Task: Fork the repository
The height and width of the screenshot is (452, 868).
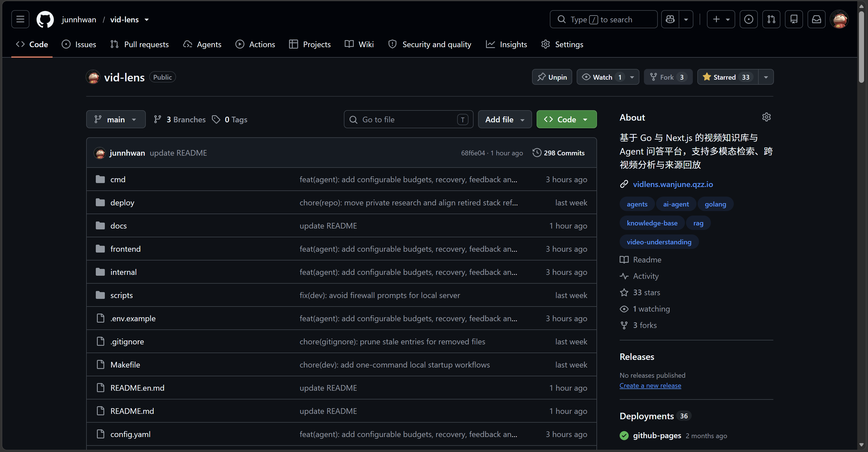Action: click(x=668, y=77)
